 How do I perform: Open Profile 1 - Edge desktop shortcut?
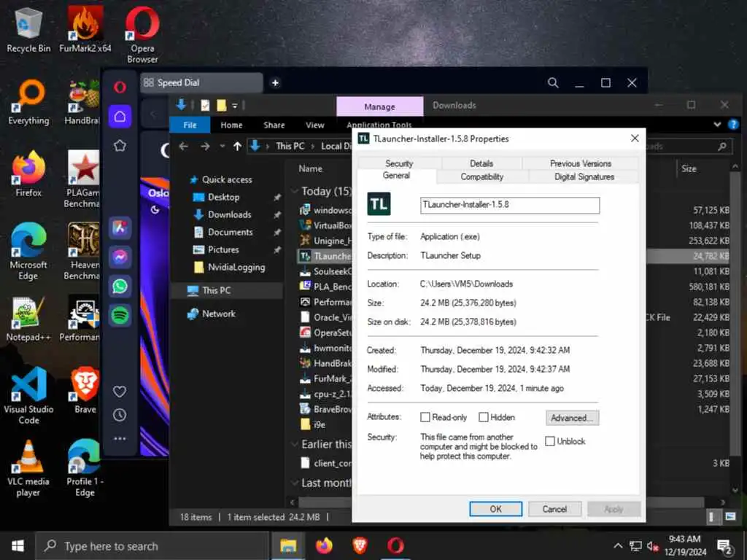[85, 468]
